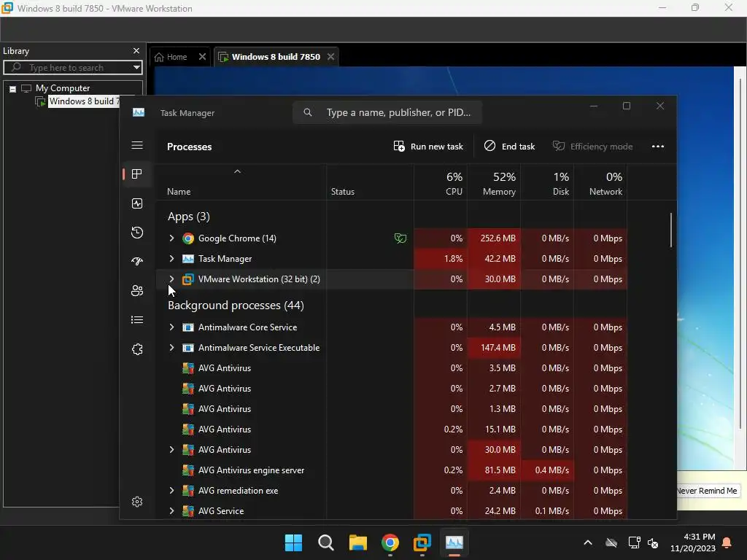
Task: Open notifications bell in system tray
Action: click(x=727, y=542)
